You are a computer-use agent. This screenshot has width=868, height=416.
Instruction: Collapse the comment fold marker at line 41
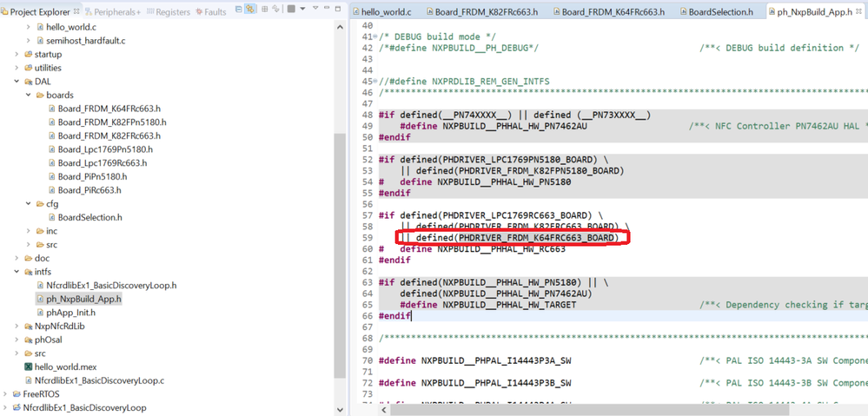click(x=375, y=36)
